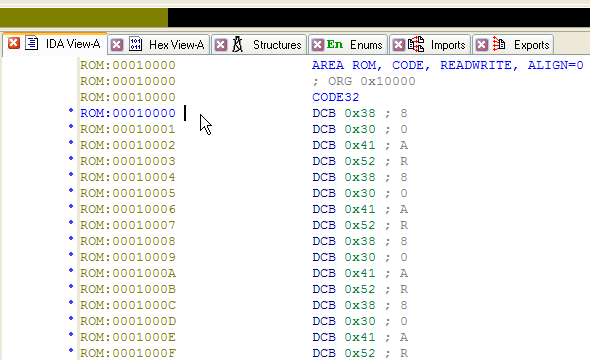Close the IDA View-A tab
The width and height of the screenshot is (590, 360).
pos(14,43)
